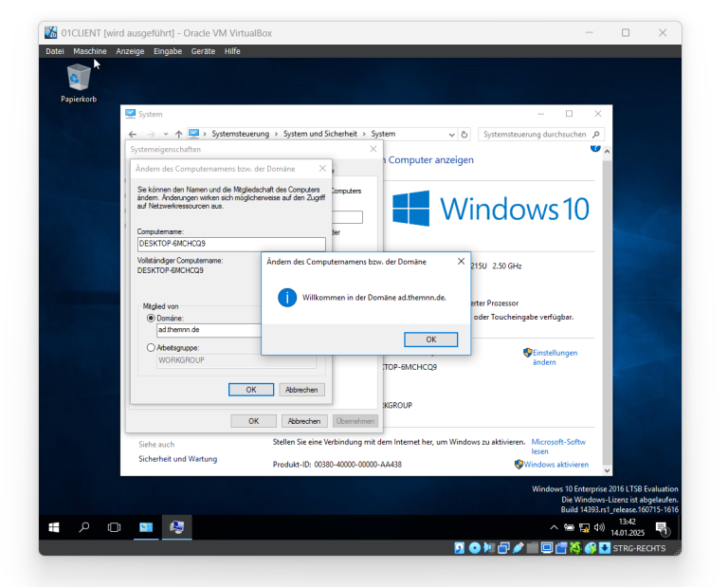Confirm the domain welcome message with OK

[x=431, y=339]
